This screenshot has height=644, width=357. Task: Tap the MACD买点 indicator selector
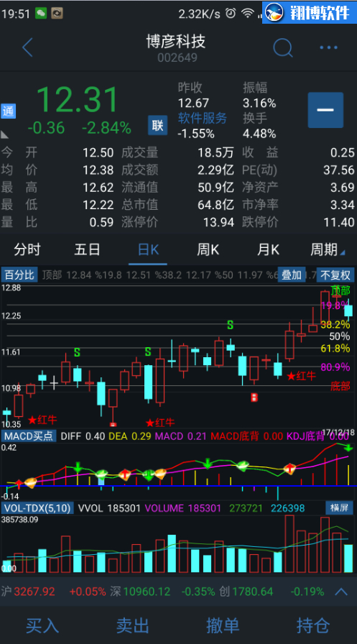tap(29, 436)
